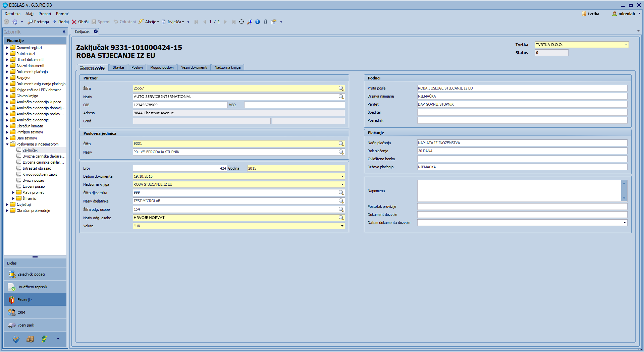Click the pallet boxes warehouse icon
The image size is (644, 352).
[30, 339]
